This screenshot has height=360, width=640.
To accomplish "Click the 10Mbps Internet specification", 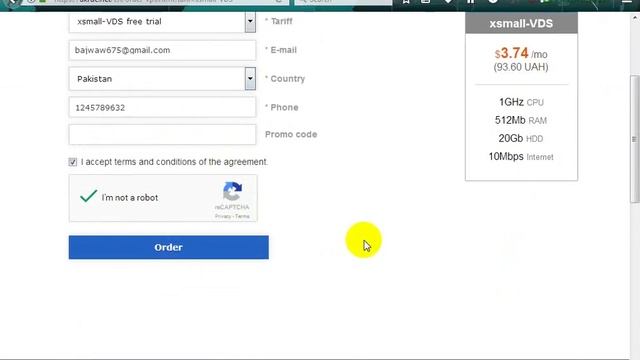I will click(521, 156).
